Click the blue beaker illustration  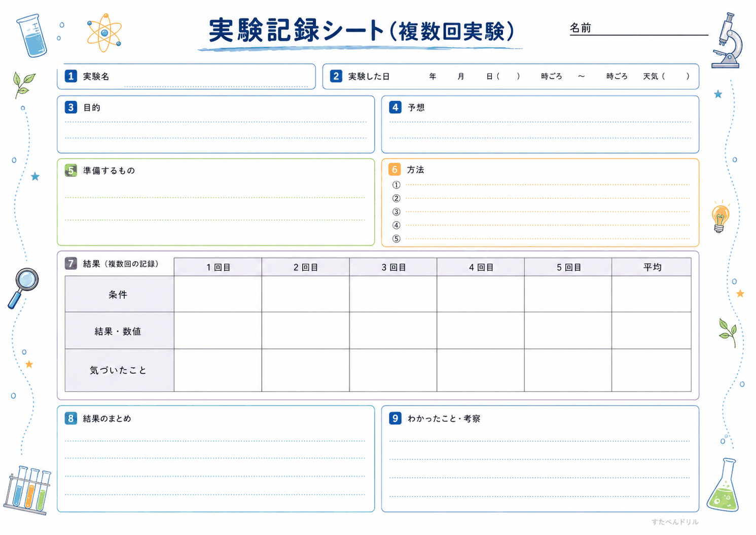pos(32,35)
